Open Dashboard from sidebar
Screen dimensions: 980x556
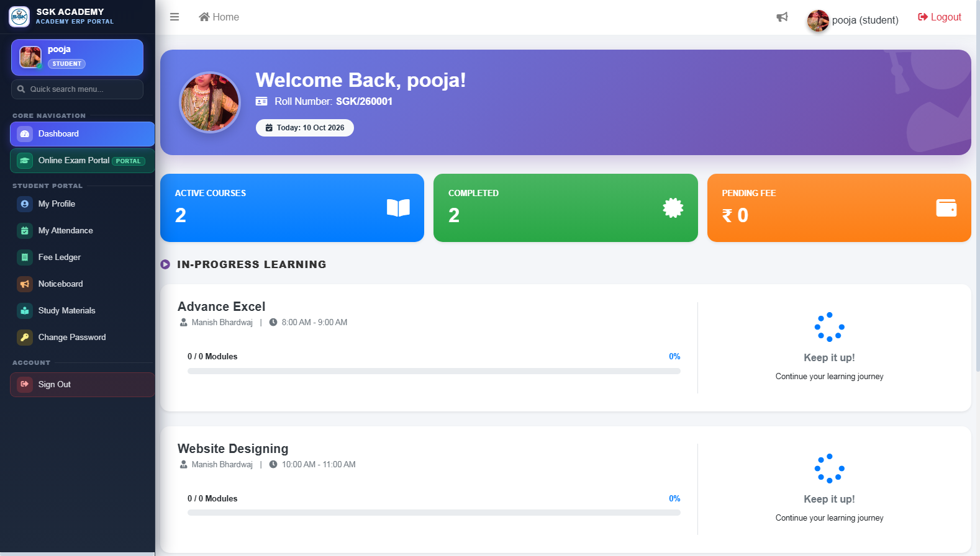(x=82, y=134)
